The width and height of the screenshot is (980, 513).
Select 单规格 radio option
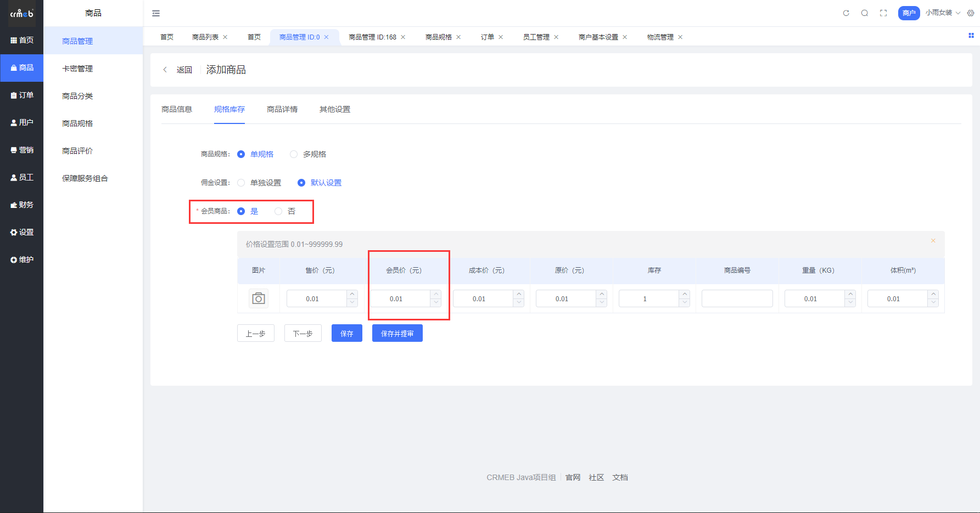pos(255,154)
